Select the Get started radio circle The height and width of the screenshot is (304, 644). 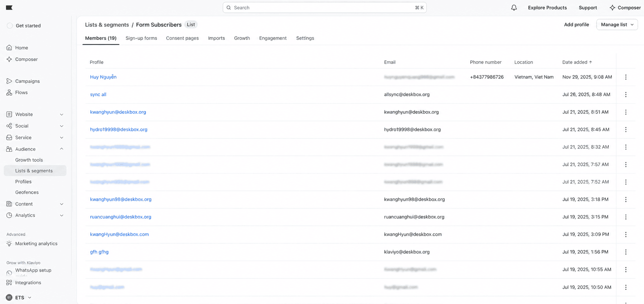[x=10, y=26]
